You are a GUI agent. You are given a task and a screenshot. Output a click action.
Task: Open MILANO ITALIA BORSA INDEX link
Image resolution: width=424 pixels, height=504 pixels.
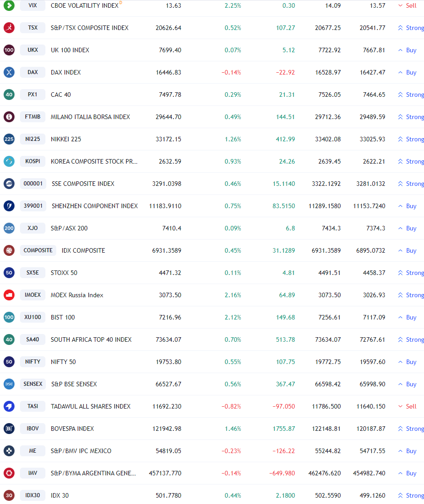(90, 117)
